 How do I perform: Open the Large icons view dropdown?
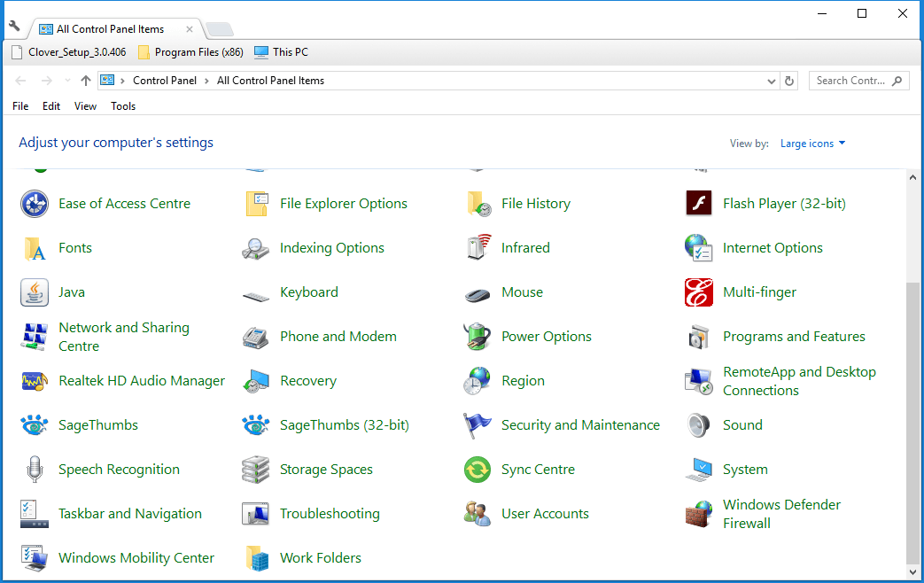pos(812,144)
